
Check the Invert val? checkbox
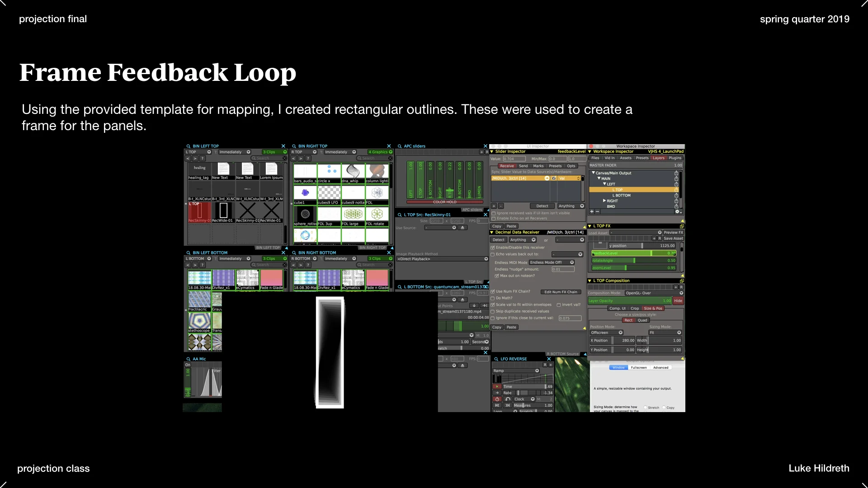click(559, 305)
